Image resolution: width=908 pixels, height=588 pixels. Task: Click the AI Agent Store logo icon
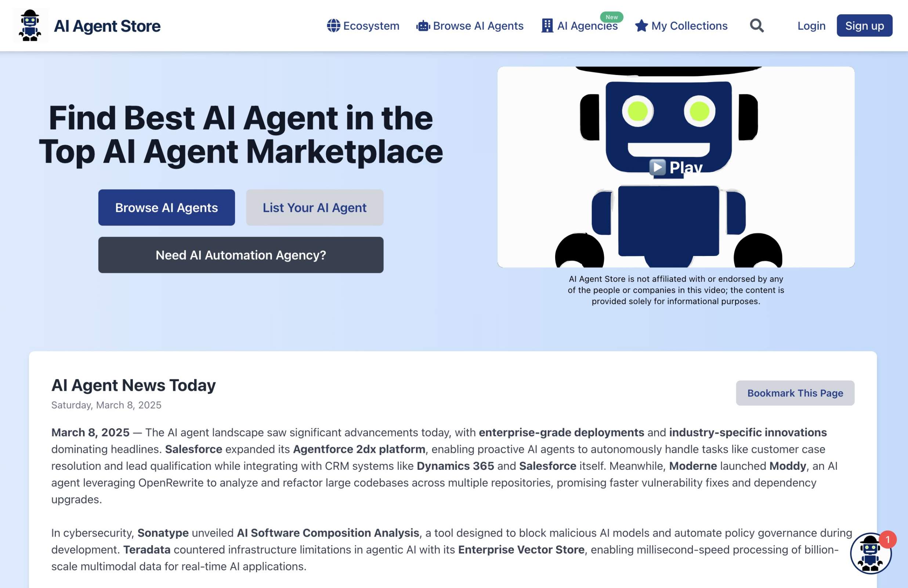point(30,25)
